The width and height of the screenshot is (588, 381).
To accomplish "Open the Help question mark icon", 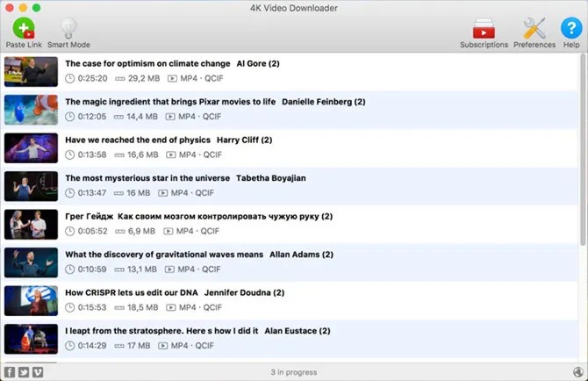I will coord(571,28).
